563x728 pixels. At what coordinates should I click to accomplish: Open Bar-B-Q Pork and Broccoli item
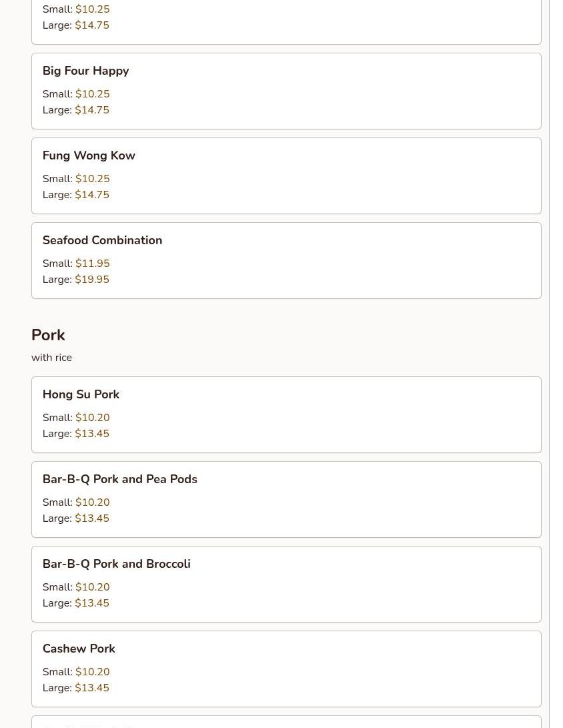pyautogui.click(x=116, y=564)
